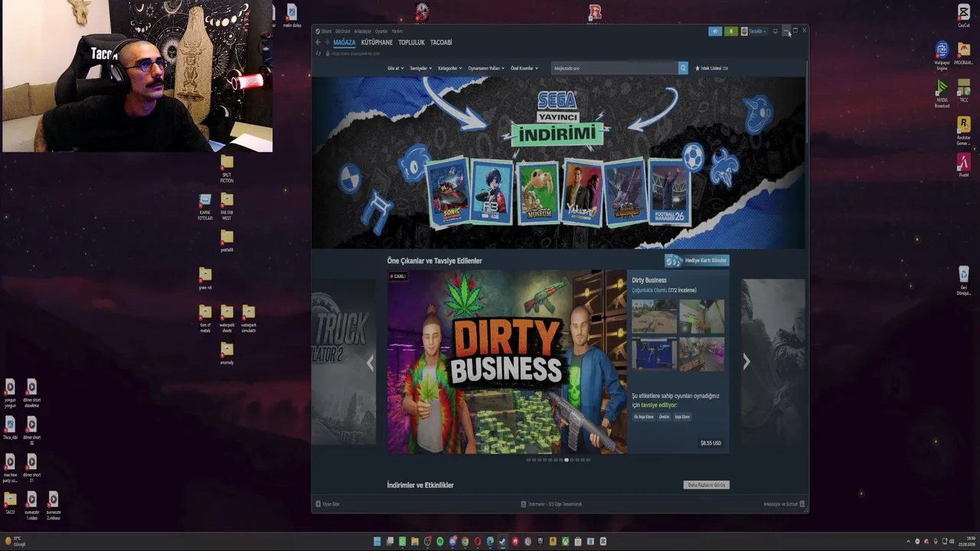
Task: Click the store search magnifier button
Action: (x=683, y=68)
